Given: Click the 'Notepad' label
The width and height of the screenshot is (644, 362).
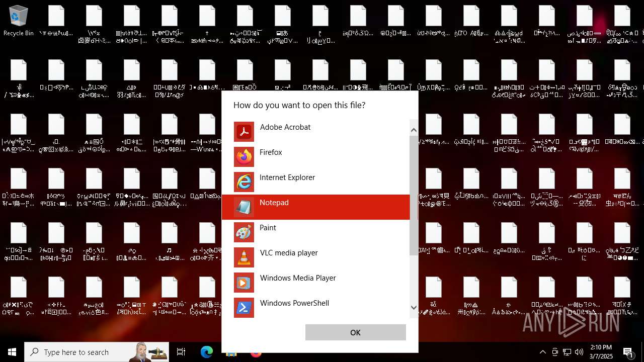Looking at the screenshot, I should coord(274,203).
